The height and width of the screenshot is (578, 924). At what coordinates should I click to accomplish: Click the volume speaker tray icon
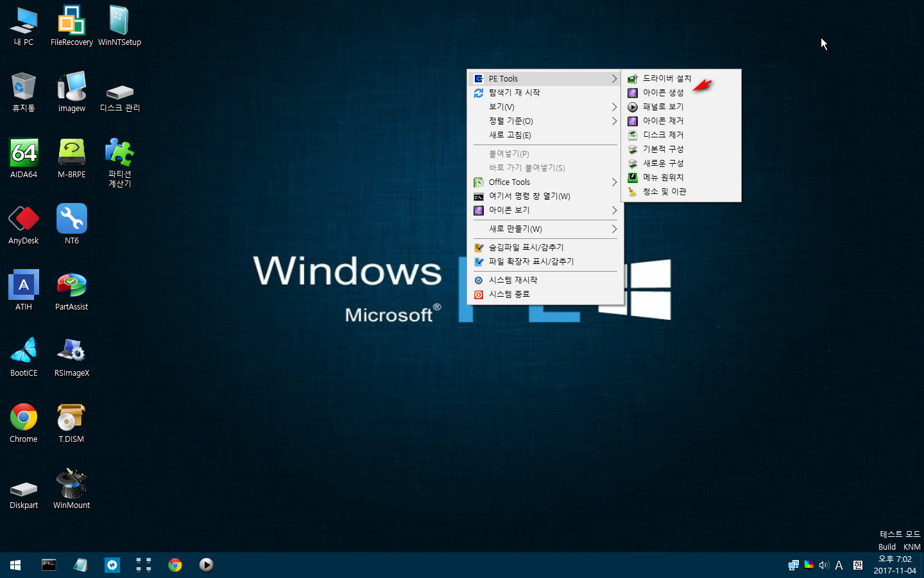click(x=824, y=565)
